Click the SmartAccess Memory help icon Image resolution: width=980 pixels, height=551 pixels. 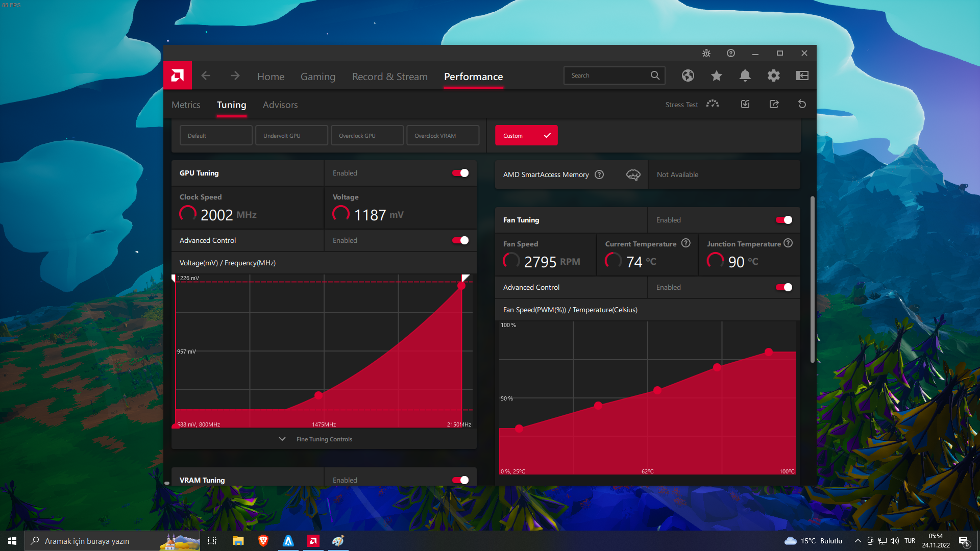pyautogui.click(x=599, y=174)
